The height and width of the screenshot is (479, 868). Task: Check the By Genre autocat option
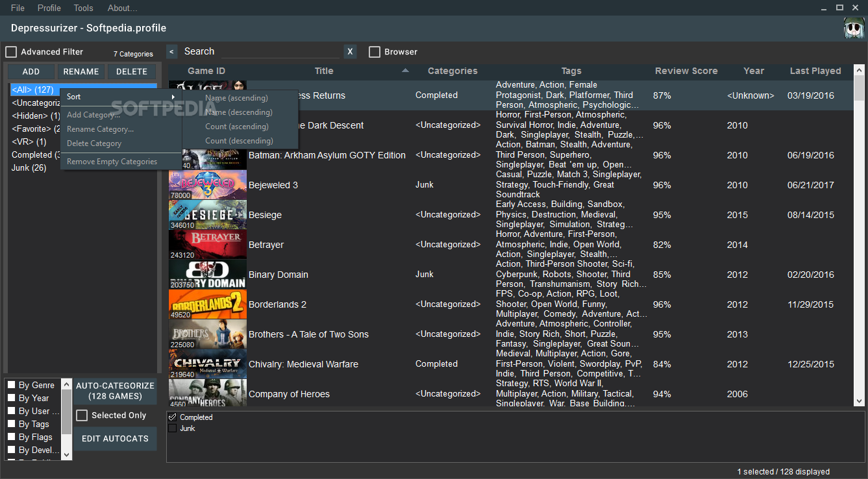click(x=12, y=385)
